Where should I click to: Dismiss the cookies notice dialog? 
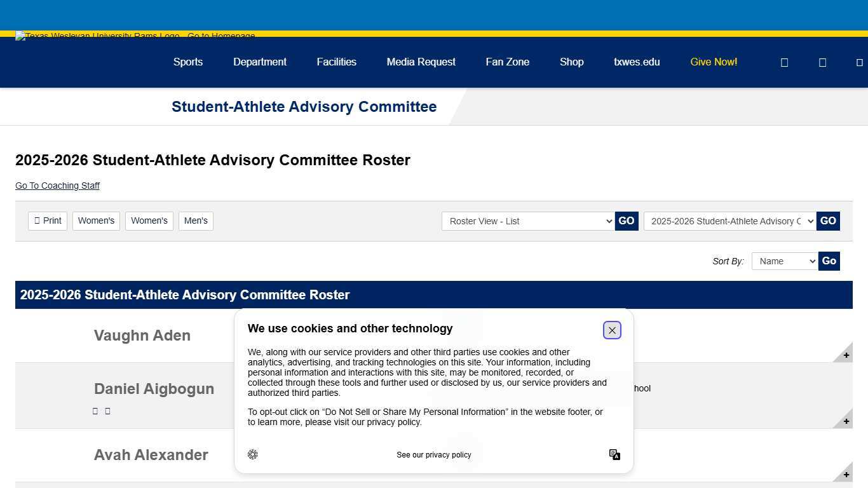(611, 330)
